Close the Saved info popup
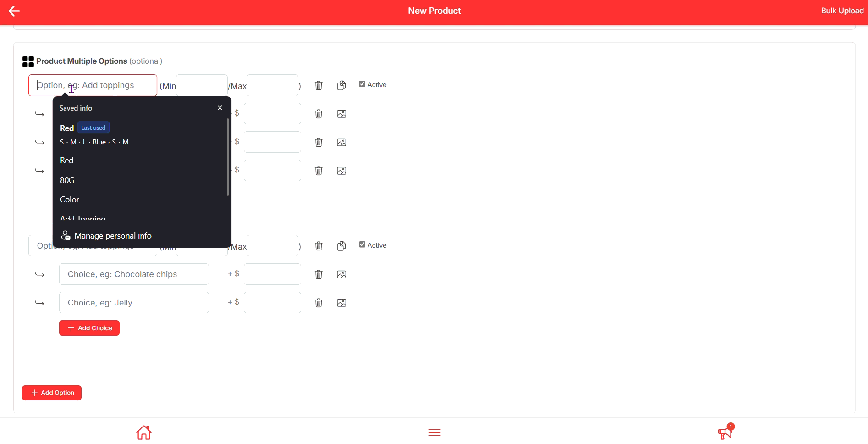This screenshot has height=444, width=868. click(220, 108)
